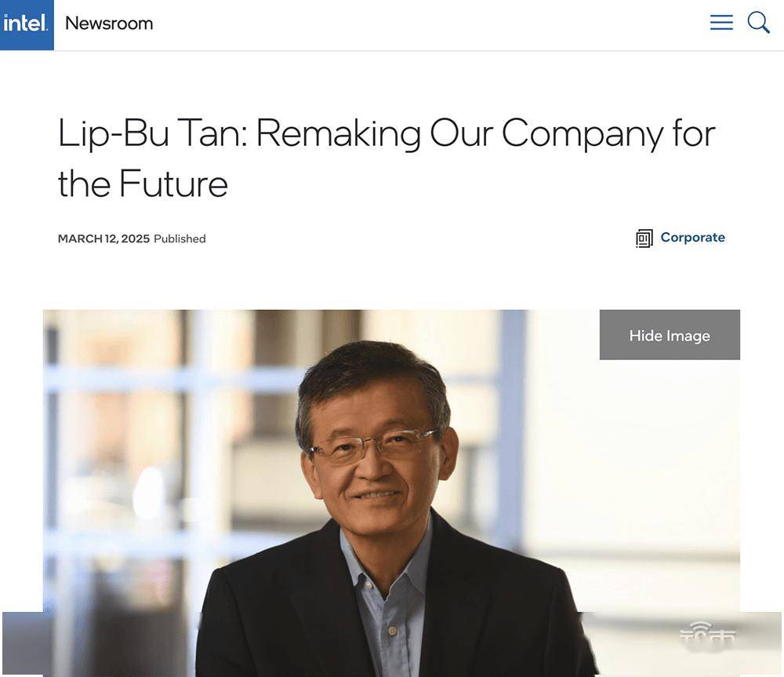Click the Published status label

tap(180, 238)
